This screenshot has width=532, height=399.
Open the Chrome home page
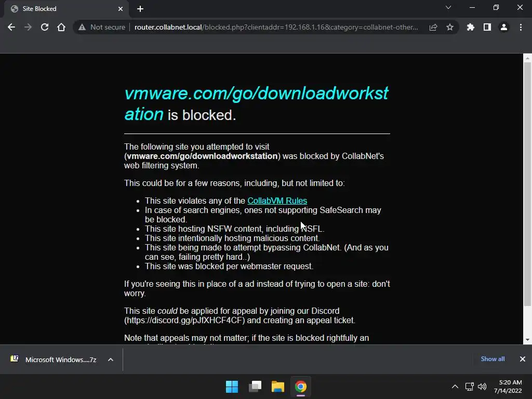point(61,27)
